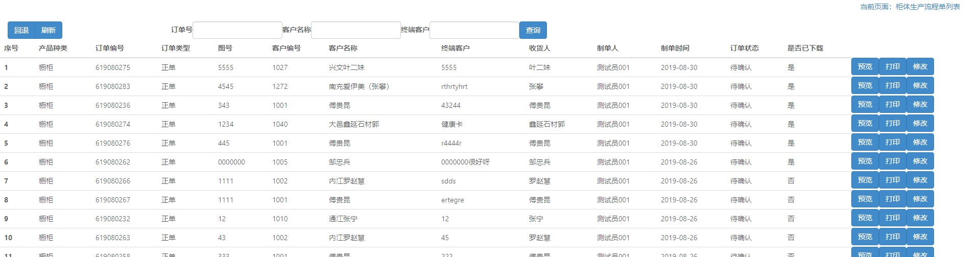Modify order 619080275

pos(920,66)
